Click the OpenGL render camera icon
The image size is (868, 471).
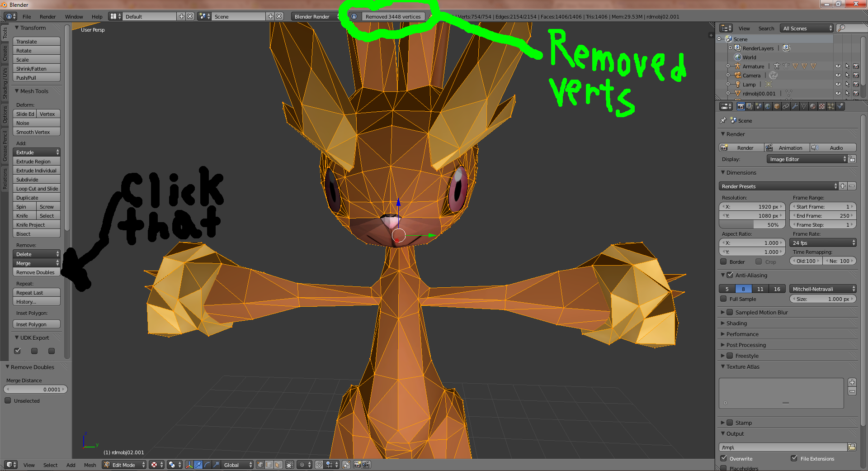pyautogui.click(x=357, y=465)
